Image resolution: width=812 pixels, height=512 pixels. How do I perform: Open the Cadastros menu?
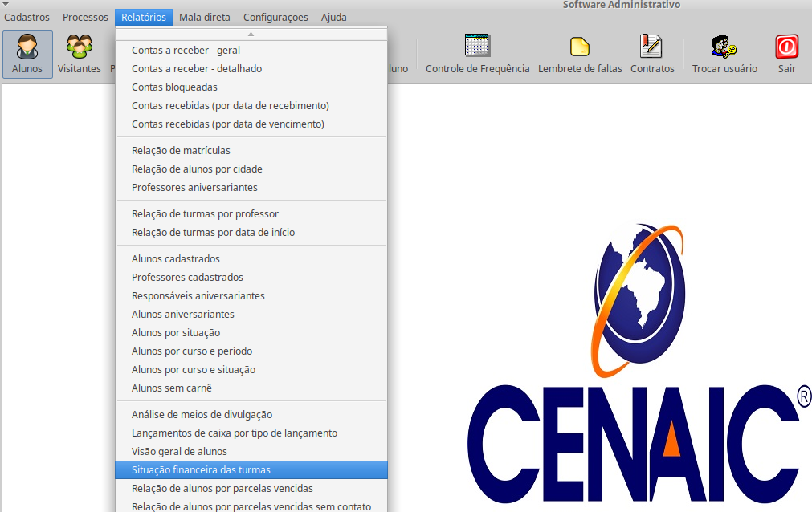[x=27, y=17]
